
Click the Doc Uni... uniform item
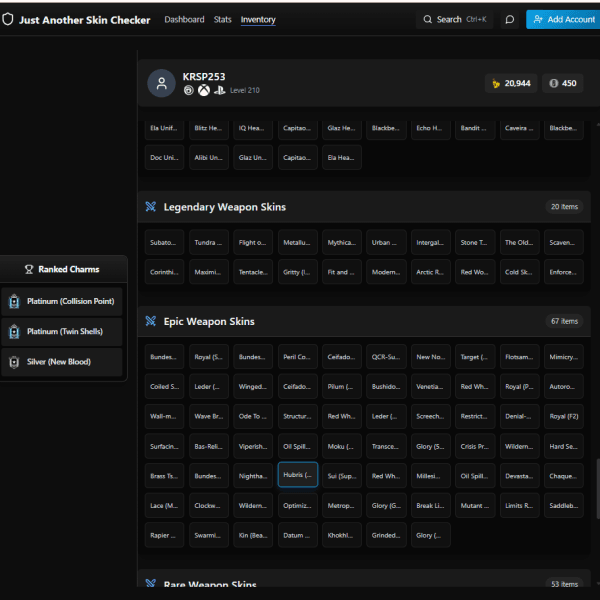coord(164,157)
